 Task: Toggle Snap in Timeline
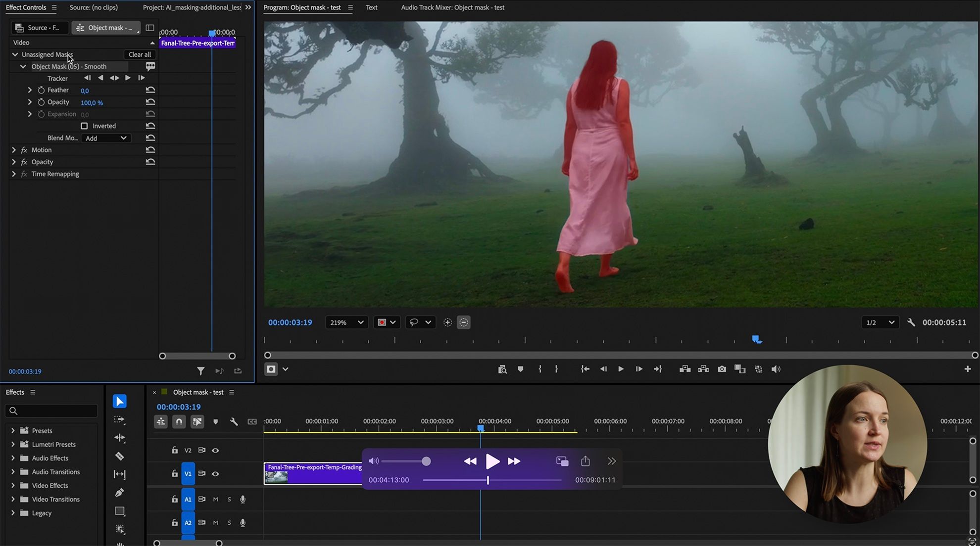(179, 422)
